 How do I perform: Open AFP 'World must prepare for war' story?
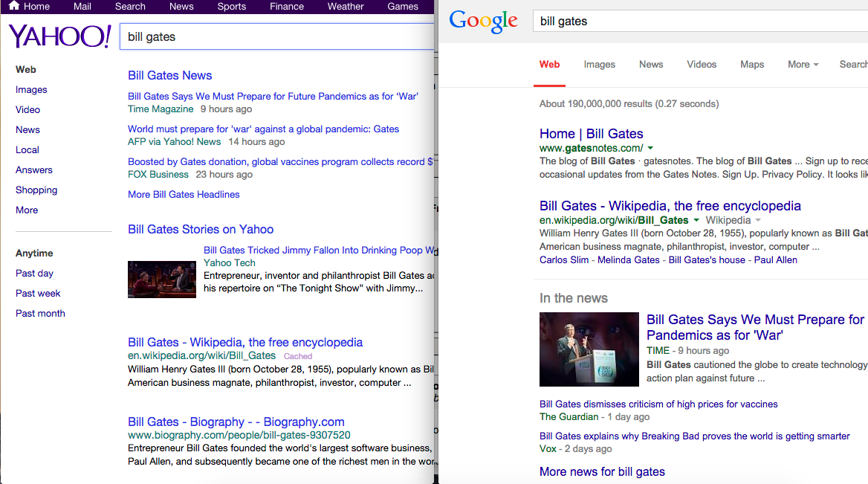[264, 129]
